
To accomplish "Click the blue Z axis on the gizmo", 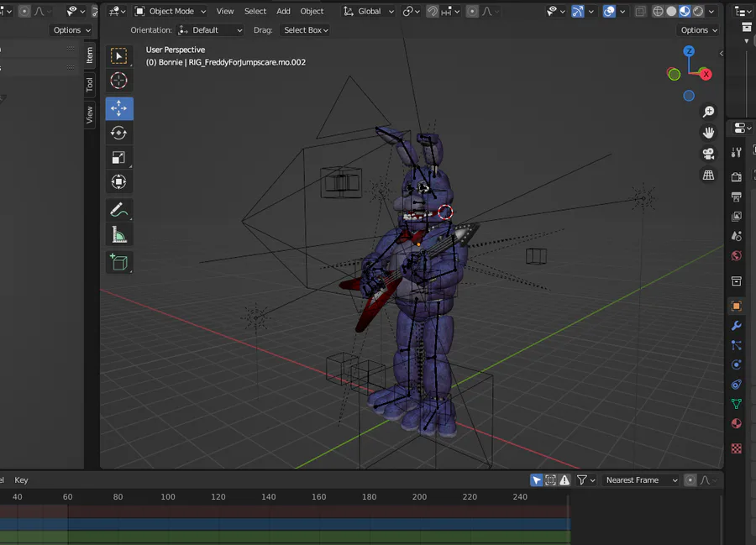I will tap(689, 51).
